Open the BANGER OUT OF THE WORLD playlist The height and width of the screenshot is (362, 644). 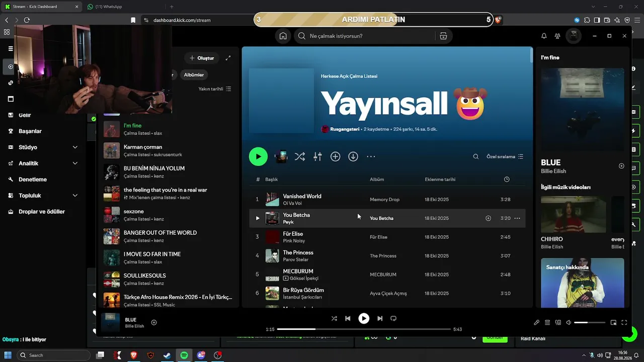point(168,236)
